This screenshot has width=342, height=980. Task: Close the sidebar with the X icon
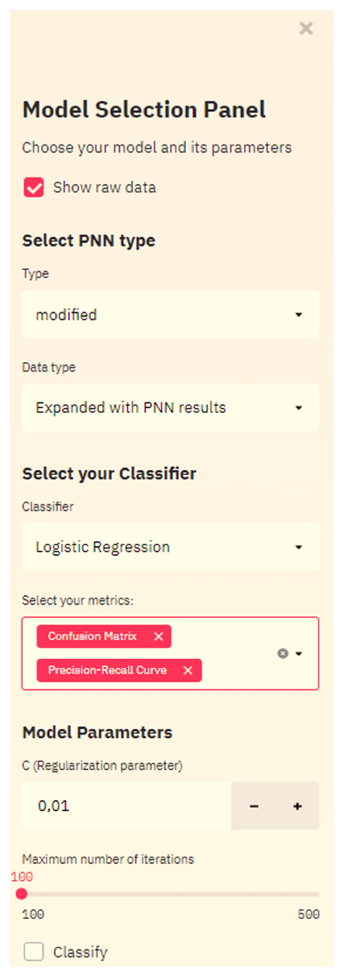pyautogui.click(x=306, y=29)
